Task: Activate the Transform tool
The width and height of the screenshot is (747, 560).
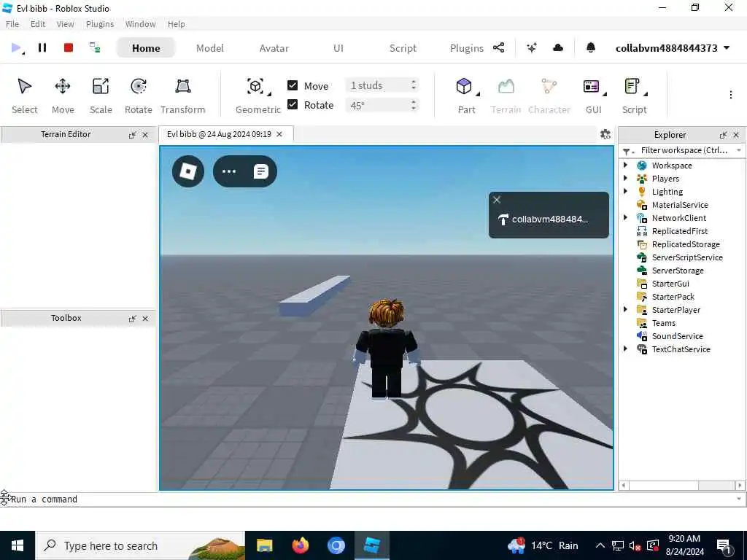Action: [x=183, y=96]
